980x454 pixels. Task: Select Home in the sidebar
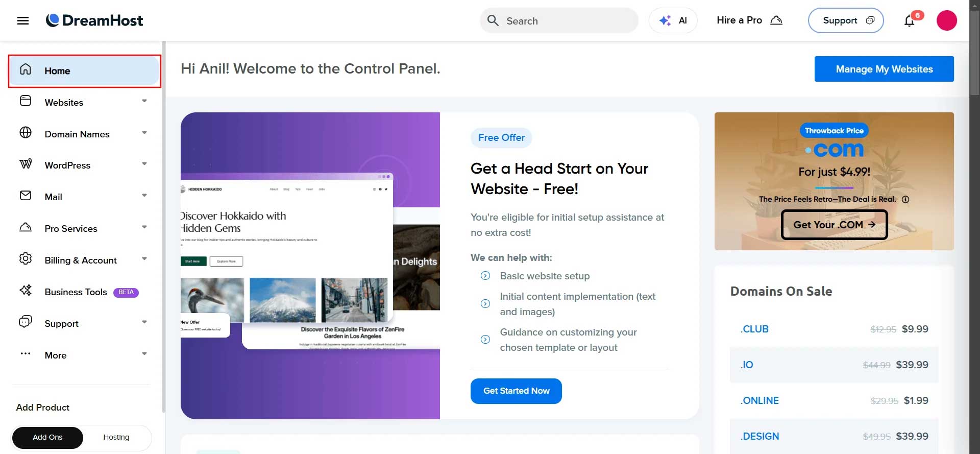85,71
